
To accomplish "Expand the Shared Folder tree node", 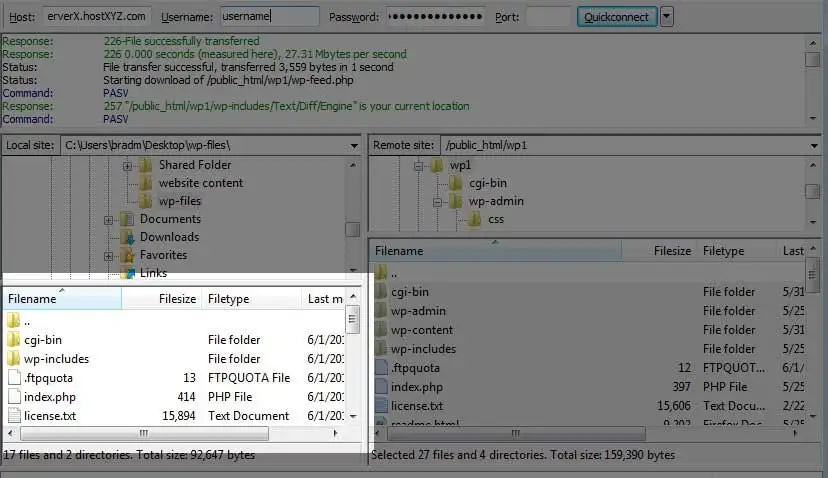I will pyautogui.click(x=127, y=166).
